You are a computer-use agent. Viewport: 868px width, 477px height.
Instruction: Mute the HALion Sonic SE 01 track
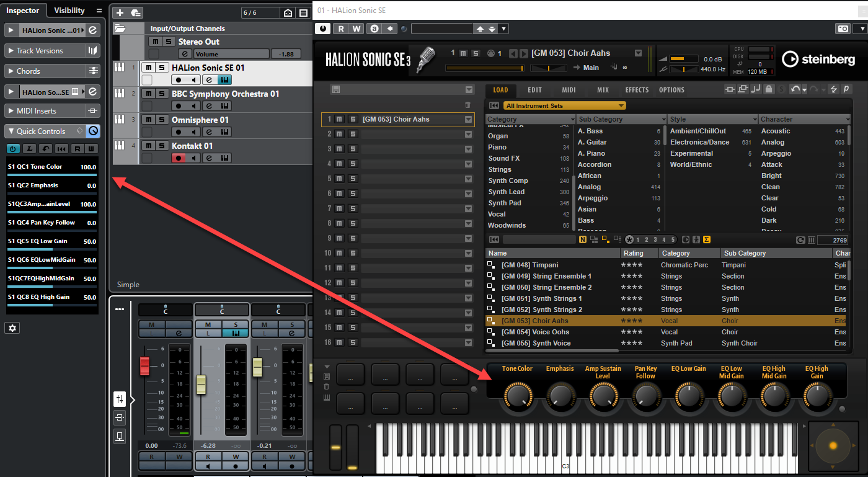click(148, 68)
